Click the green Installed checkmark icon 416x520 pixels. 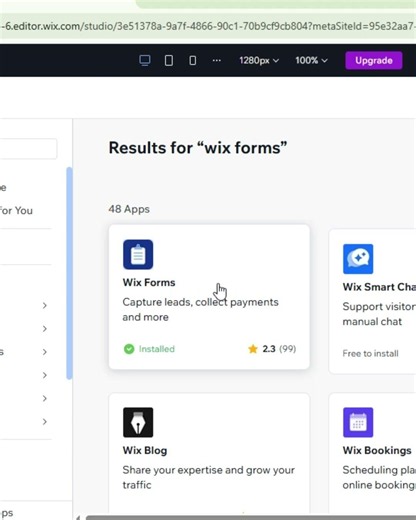(129, 349)
